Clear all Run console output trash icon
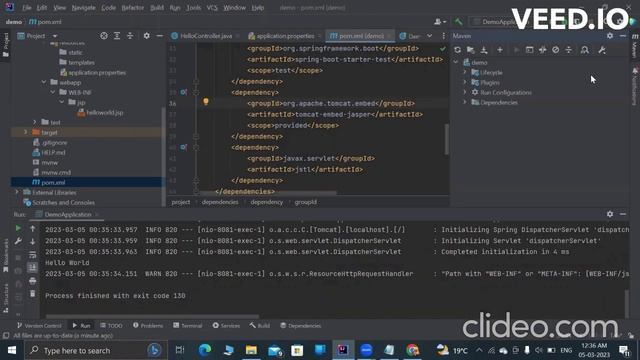The height and width of the screenshot is (360, 640). tap(33, 293)
